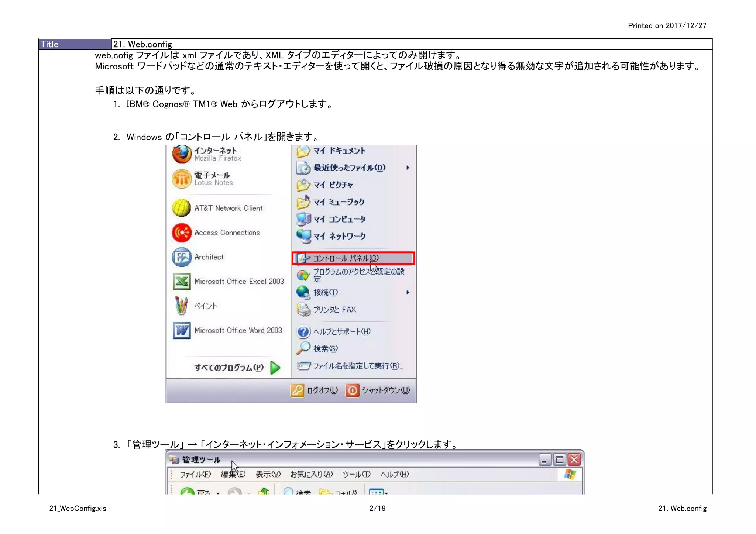This screenshot has height=534, width=756.
Task: Open ヘルプとサポート help item
Action: click(341, 332)
